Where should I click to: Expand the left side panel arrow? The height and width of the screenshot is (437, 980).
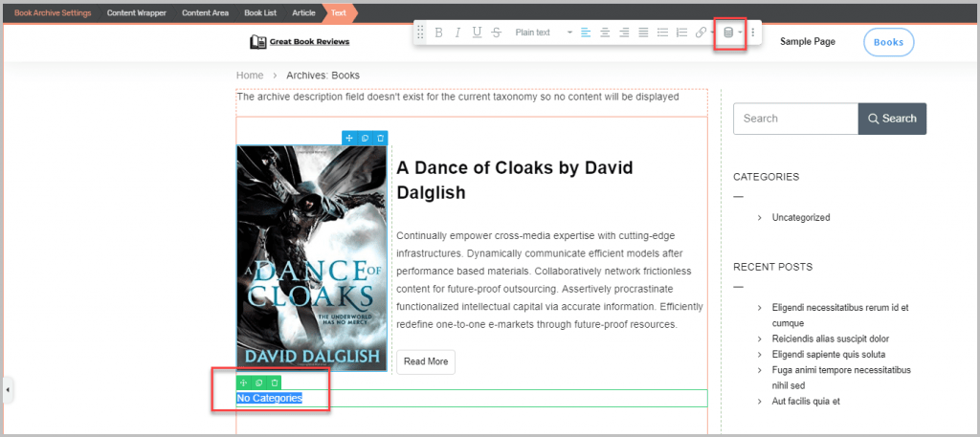click(x=9, y=390)
